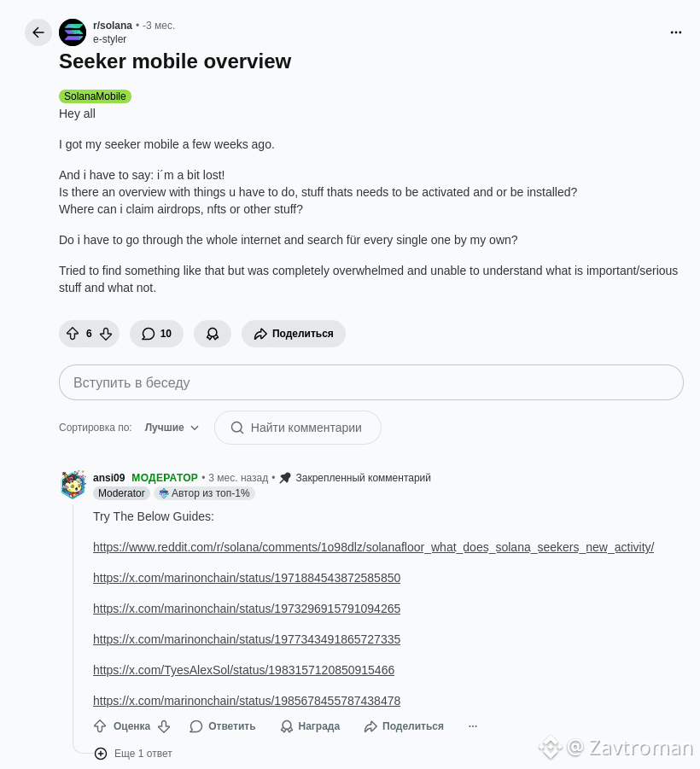Click "Ответить" on the pinned comment
The width and height of the screenshot is (700, 769).
tap(223, 726)
